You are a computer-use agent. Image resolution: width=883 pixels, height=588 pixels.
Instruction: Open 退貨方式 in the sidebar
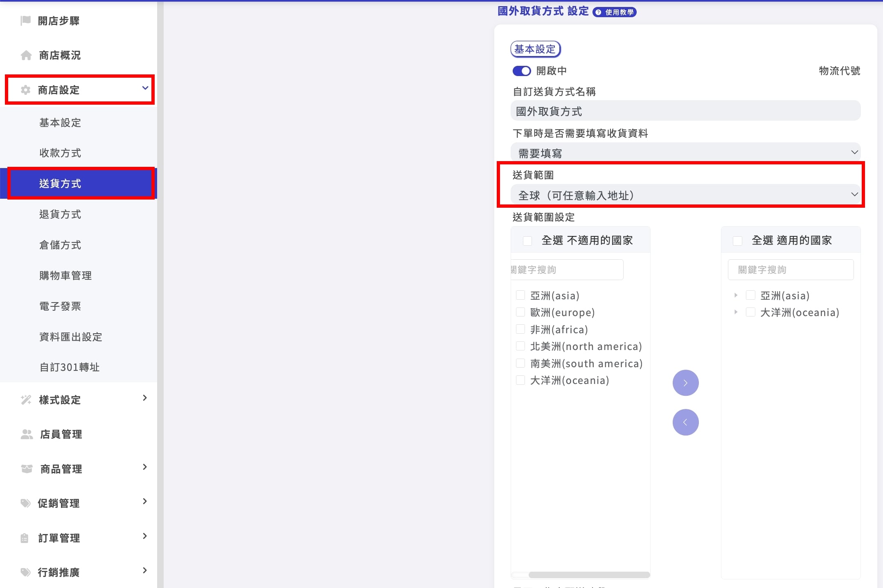(x=60, y=214)
